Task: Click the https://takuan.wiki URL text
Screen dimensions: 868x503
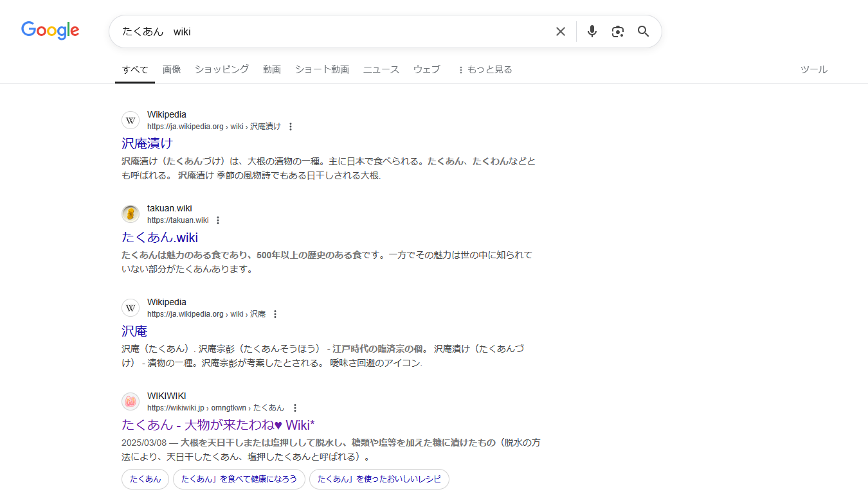Action: click(x=178, y=220)
